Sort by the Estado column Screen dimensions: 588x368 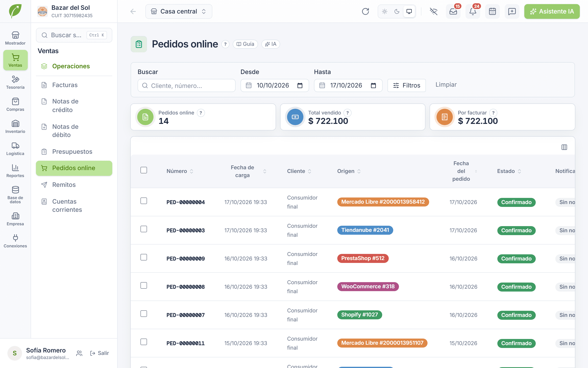point(509,171)
